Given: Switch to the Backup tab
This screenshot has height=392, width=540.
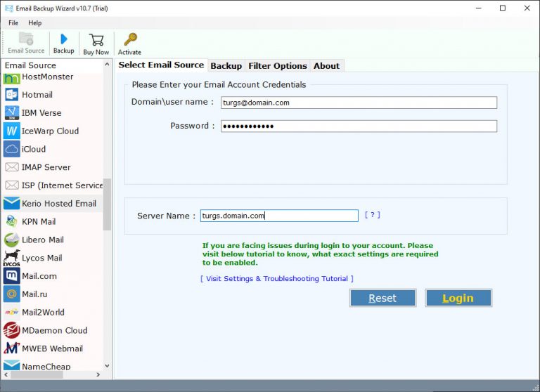Looking at the screenshot, I should pyautogui.click(x=226, y=66).
